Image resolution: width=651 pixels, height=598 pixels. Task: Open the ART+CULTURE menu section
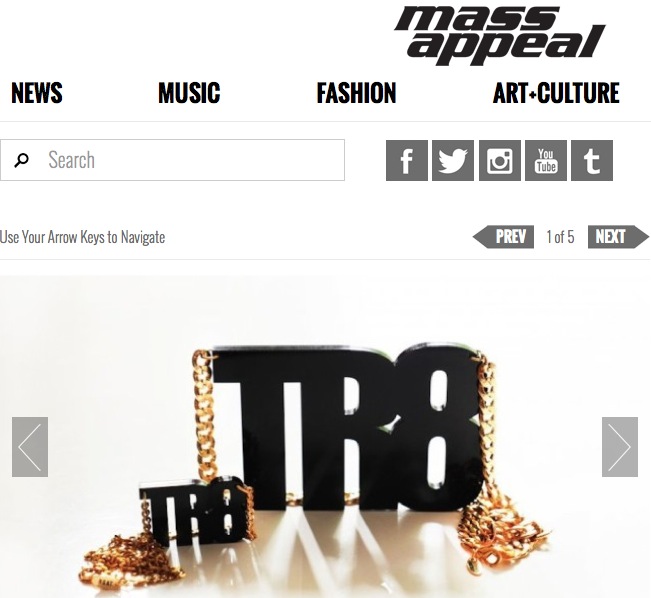[x=556, y=93]
